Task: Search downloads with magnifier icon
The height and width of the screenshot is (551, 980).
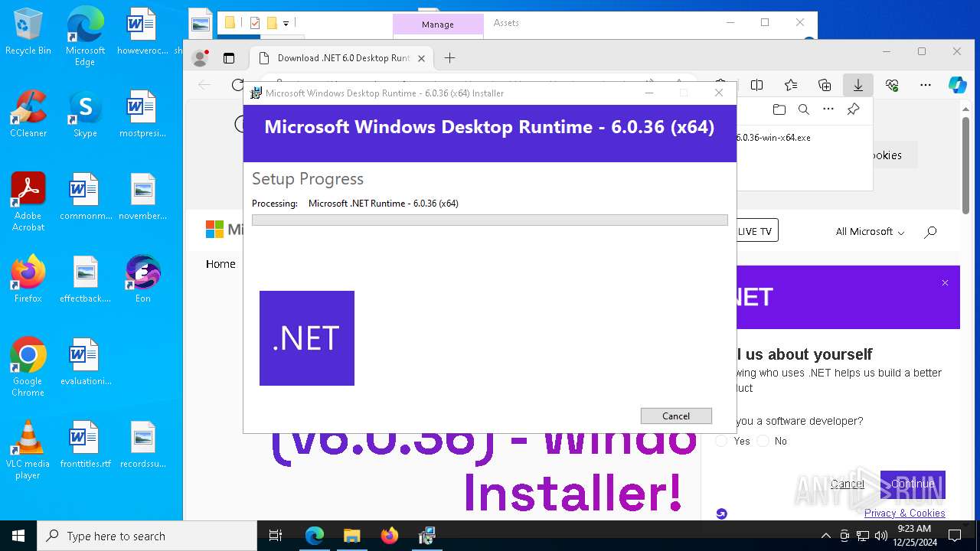Action: [804, 109]
